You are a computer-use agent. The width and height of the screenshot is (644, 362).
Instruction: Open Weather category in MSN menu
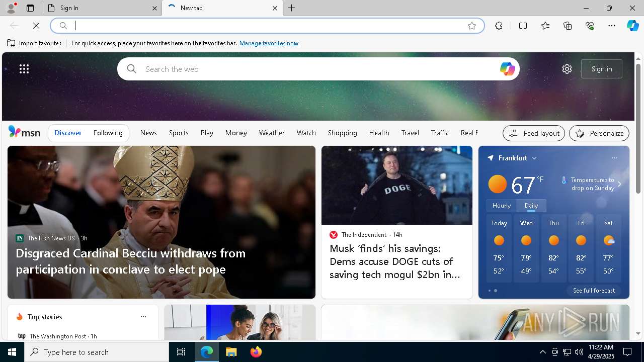(x=272, y=133)
